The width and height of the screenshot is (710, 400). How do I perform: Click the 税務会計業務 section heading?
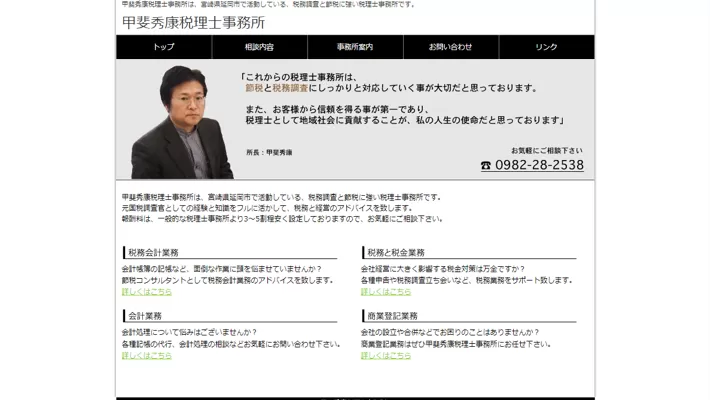153,253
